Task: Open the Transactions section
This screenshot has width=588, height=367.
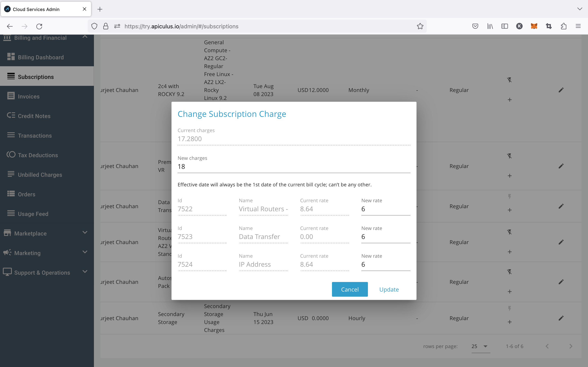Action: pyautogui.click(x=35, y=135)
